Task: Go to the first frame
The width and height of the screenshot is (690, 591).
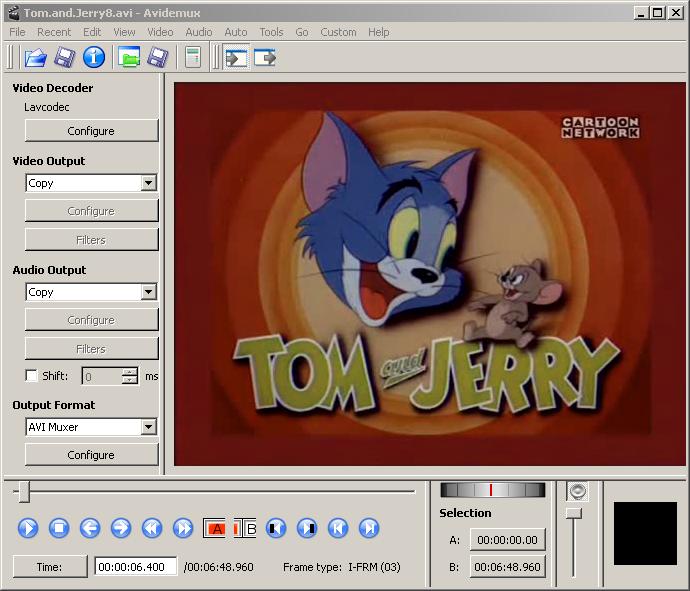Action: pyautogui.click(x=338, y=528)
